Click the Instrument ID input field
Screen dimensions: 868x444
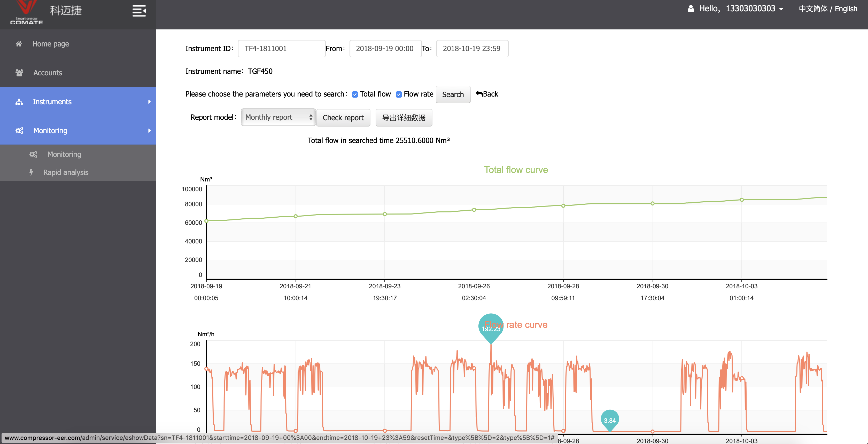pos(281,49)
